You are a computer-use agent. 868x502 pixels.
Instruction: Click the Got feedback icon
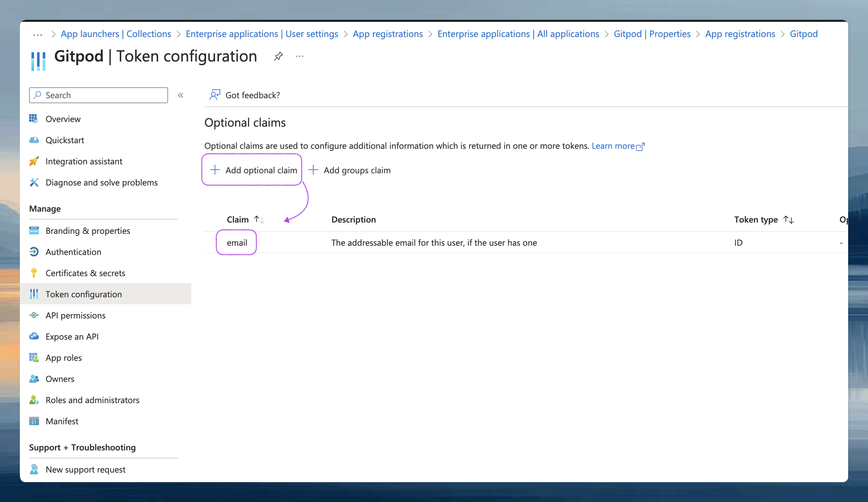215,95
